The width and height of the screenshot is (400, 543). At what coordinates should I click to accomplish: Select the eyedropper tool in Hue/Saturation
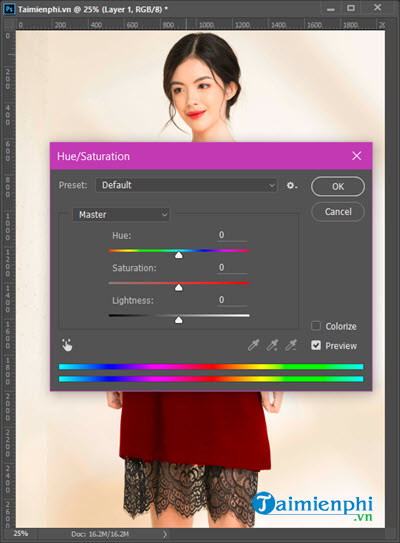point(254,345)
